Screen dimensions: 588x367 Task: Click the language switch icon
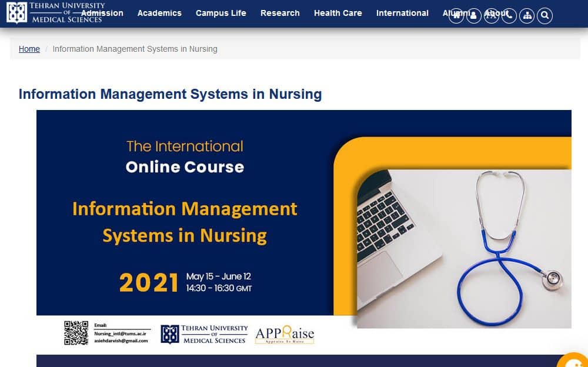click(x=492, y=16)
